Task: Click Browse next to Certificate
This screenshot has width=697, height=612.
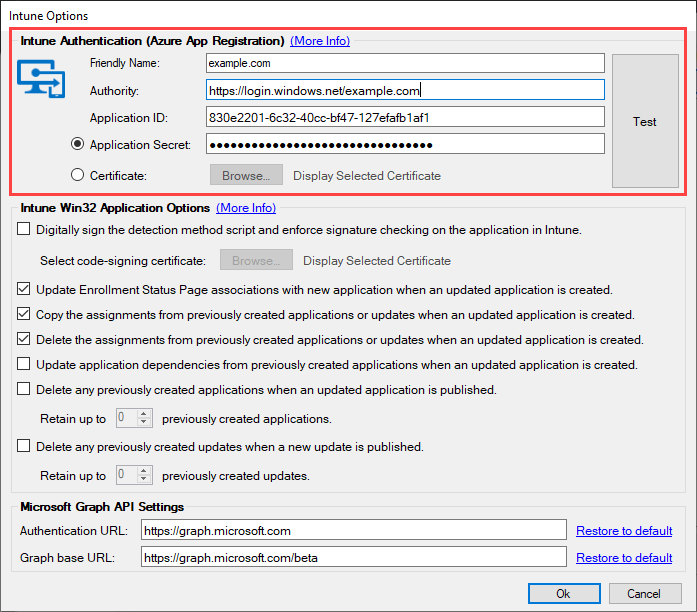Action: coord(246,175)
